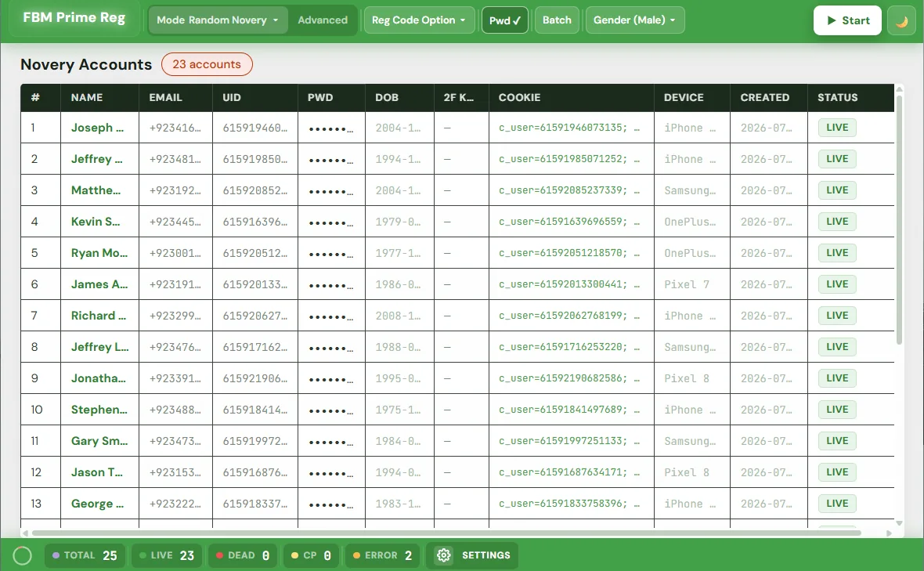Image resolution: width=924 pixels, height=571 pixels.
Task: Filter by TOTAL 25 counter
Action: pyautogui.click(x=85, y=555)
